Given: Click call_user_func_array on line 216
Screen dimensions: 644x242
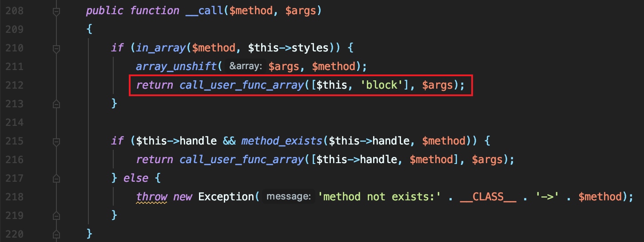Looking at the screenshot, I should pyautogui.click(x=242, y=160).
